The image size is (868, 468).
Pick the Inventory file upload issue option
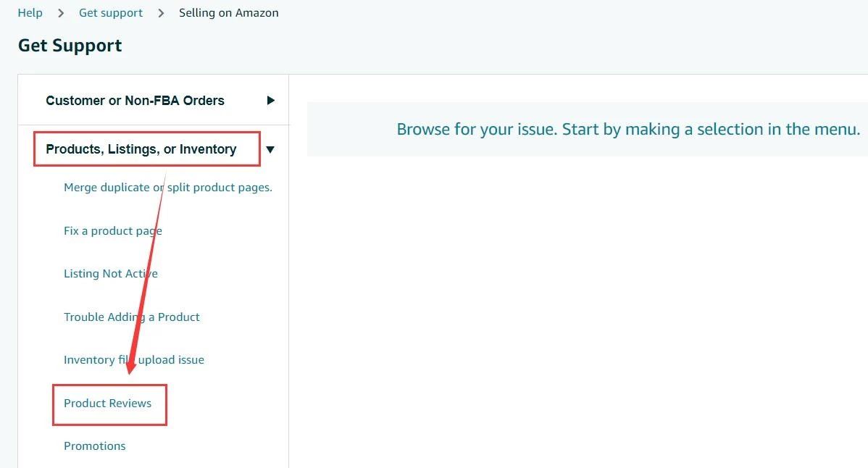coord(133,360)
